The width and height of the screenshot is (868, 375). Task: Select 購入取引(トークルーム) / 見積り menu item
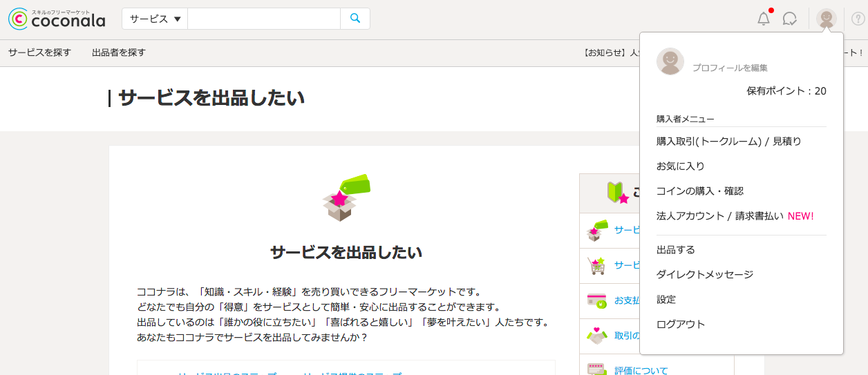point(728,142)
